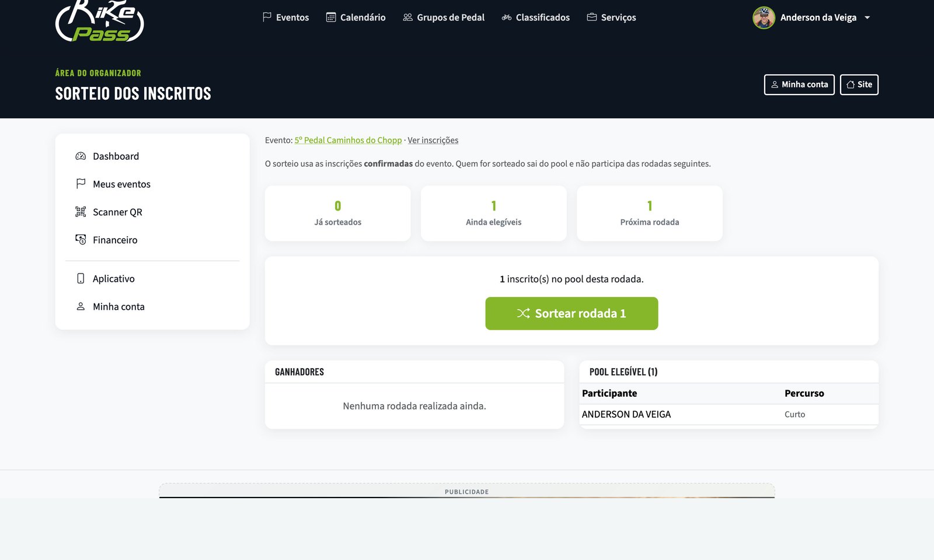Click the Percurso column header
This screenshot has height=560, width=934.
[804, 393]
